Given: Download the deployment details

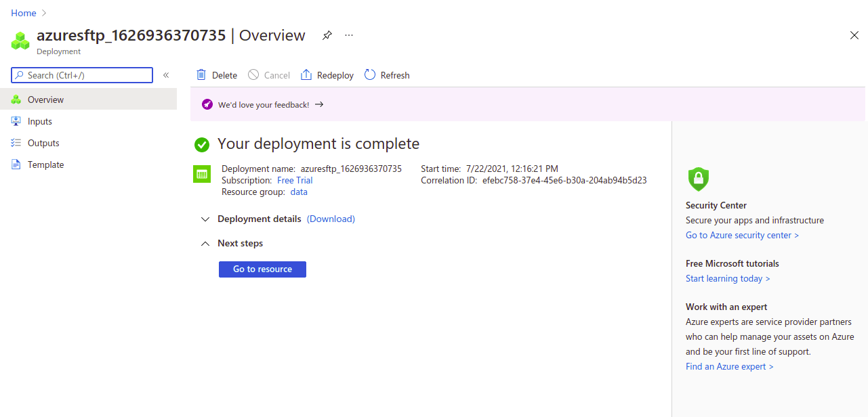Looking at the screenshot, I should [x=331, y=219].
